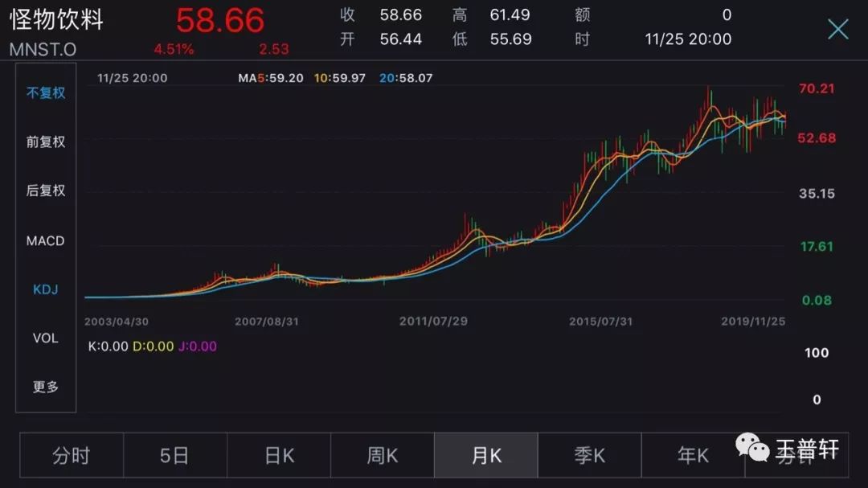Show the MACD indicator
The height and width of the screenshot is (488, 868).
[45, 241]
